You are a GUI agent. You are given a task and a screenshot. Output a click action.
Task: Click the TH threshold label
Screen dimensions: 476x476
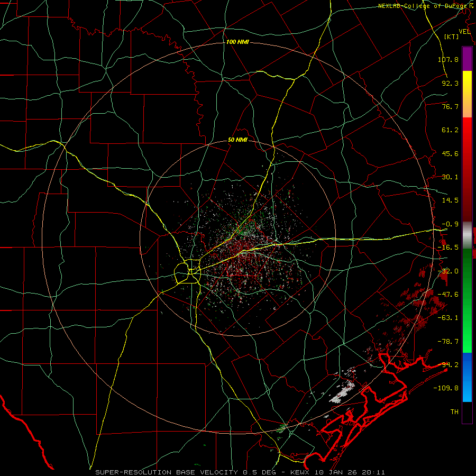(x=454, y=412)
